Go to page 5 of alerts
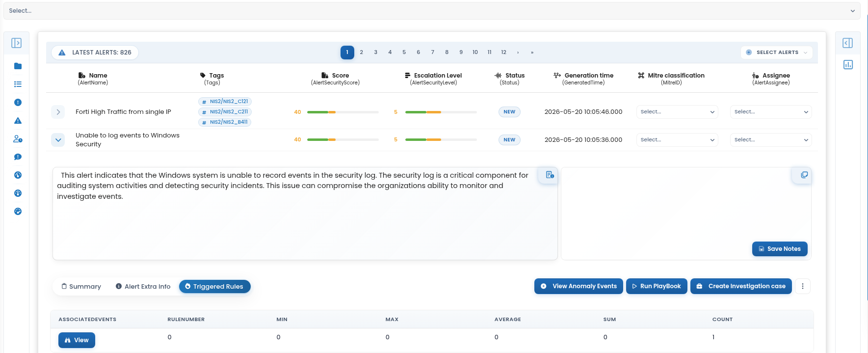Image resolution: width=868 pixels, height=353 pixels. (x=404, y=53)
